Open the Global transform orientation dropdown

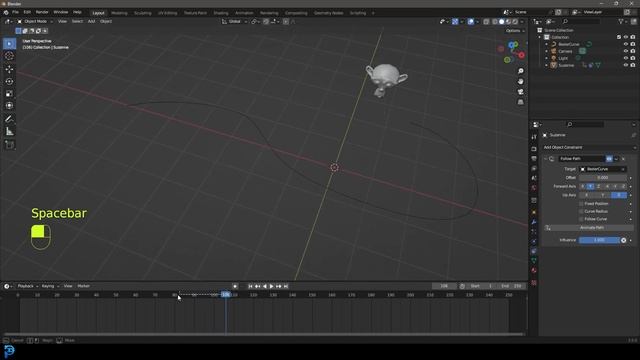pos(234,21)
